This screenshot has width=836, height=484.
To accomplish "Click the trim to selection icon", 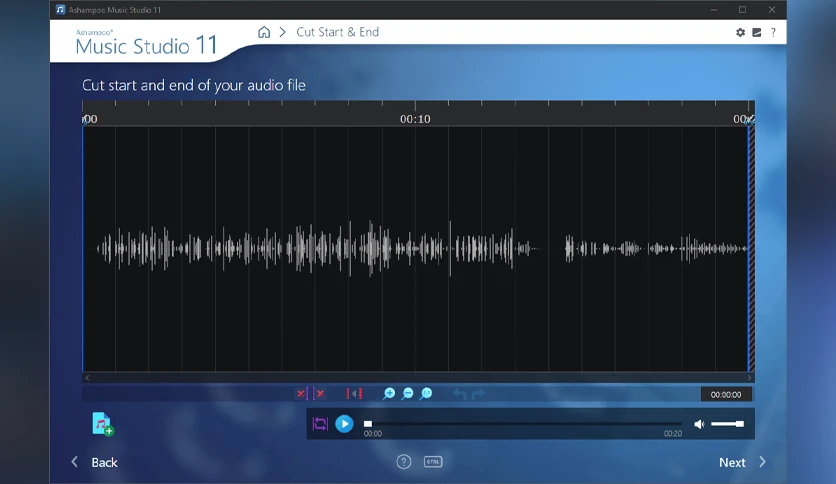I will [x=354, y=394].
